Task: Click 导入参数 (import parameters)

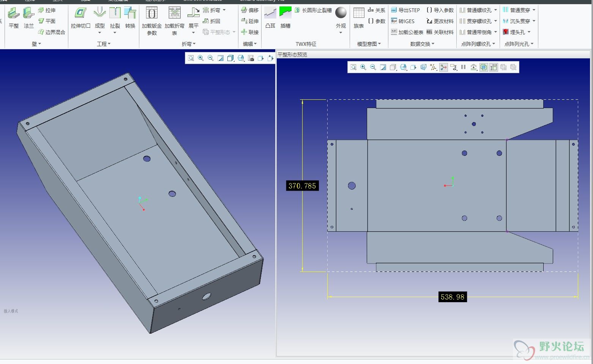Action: click(x=440, y=10)
